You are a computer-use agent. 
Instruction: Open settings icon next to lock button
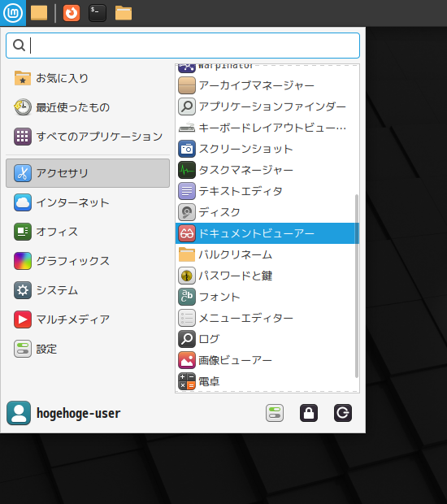coord(275,413)
